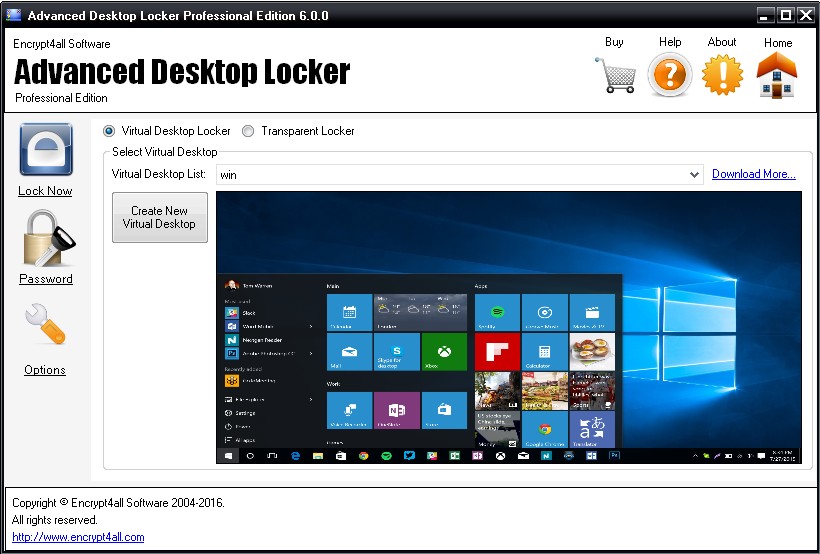Click the Options text label
Viewport: 820px width, 554px height.
45,370
